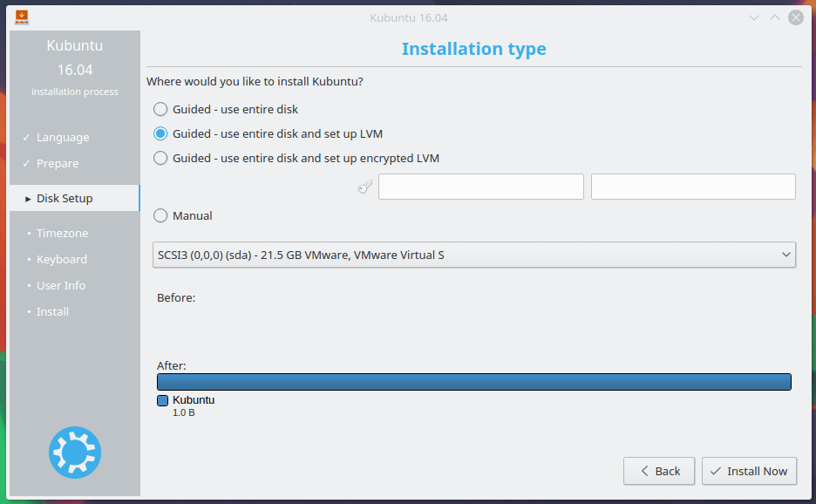816x504 pixels.
Task: Click the key icon beside passphrase field
Action: tap(365, 187)
